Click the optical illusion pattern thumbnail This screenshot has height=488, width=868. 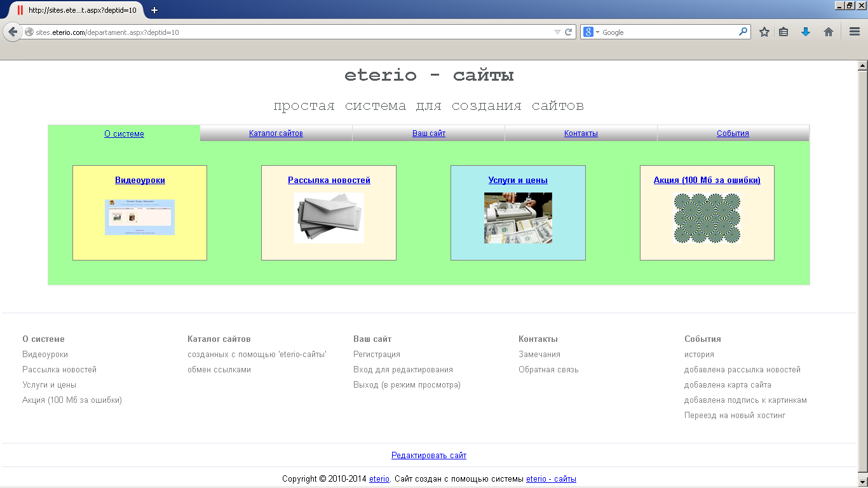point(707,218)
